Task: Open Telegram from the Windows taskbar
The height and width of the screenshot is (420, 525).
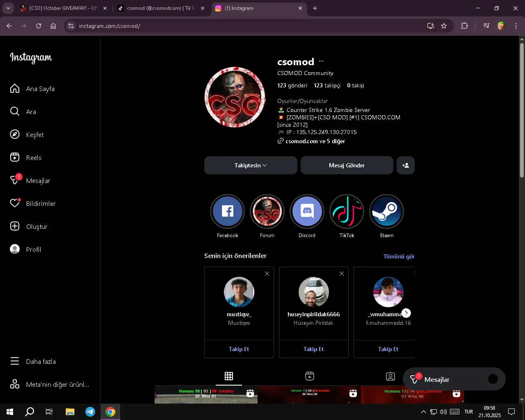Action: pos(90,412)
